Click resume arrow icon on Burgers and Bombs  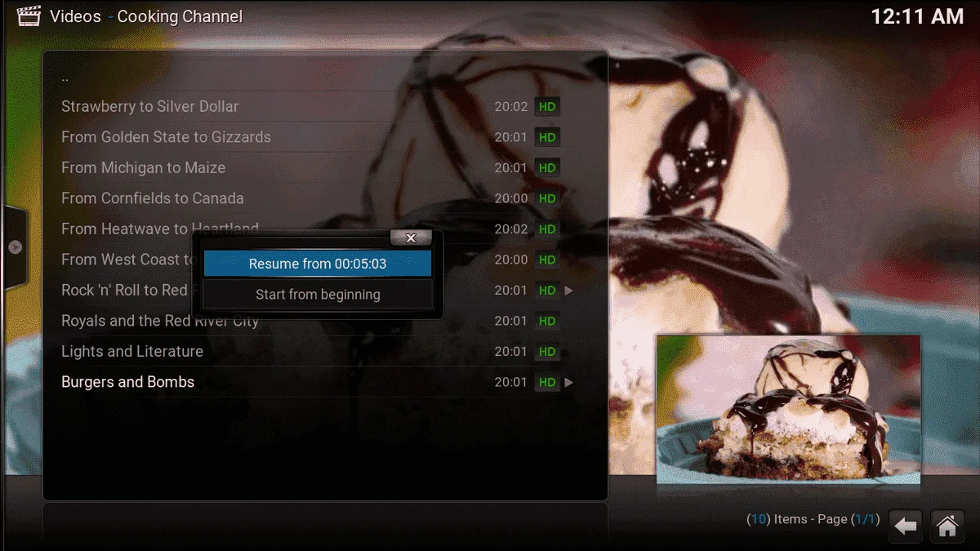569,382
